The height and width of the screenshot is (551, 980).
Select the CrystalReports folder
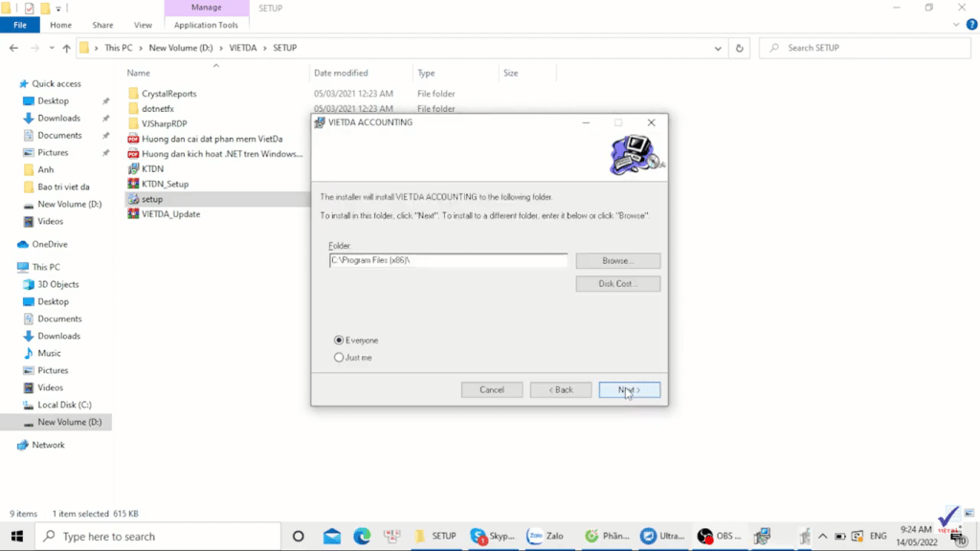click(x=168, y=94)
